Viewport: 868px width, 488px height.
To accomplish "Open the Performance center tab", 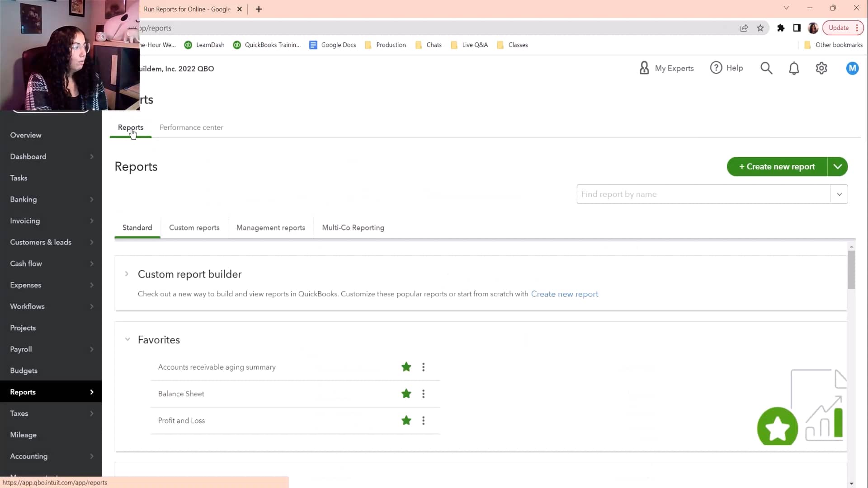I will pos(191,127).
